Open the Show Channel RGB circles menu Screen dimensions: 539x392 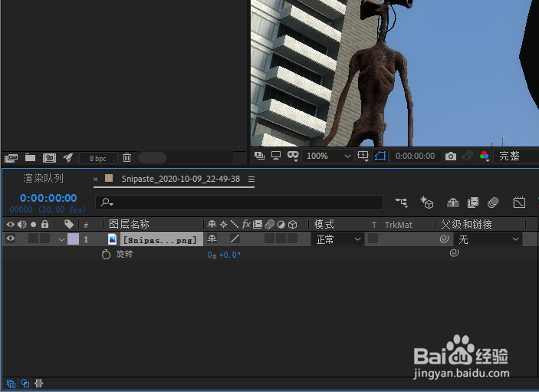pyautogui.click(x=485, y=156)
